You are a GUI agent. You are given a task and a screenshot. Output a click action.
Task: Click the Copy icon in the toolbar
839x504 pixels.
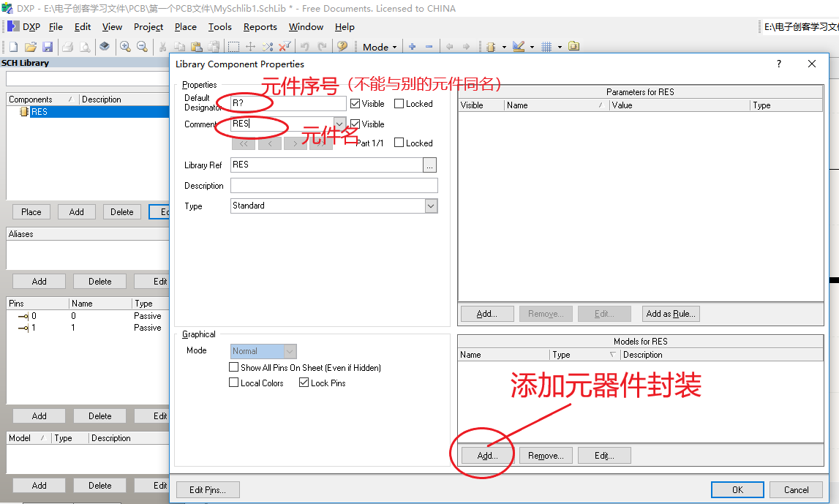(179, 46)
